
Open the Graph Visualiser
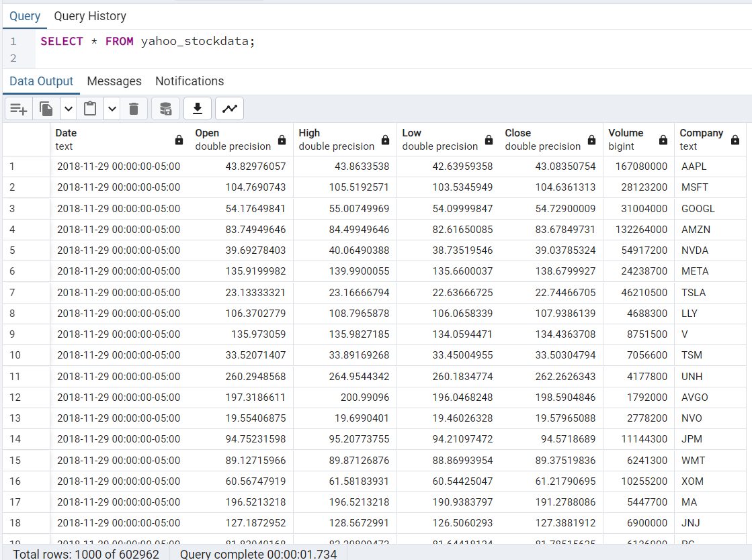tap(230, 108)
